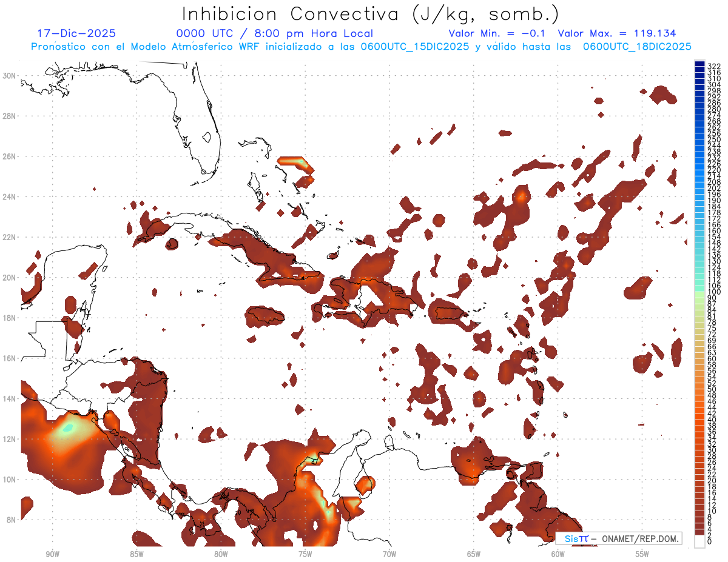
Task: Click the white swatch beside 0 on the colorbar
Action: [x=699, y=541]
